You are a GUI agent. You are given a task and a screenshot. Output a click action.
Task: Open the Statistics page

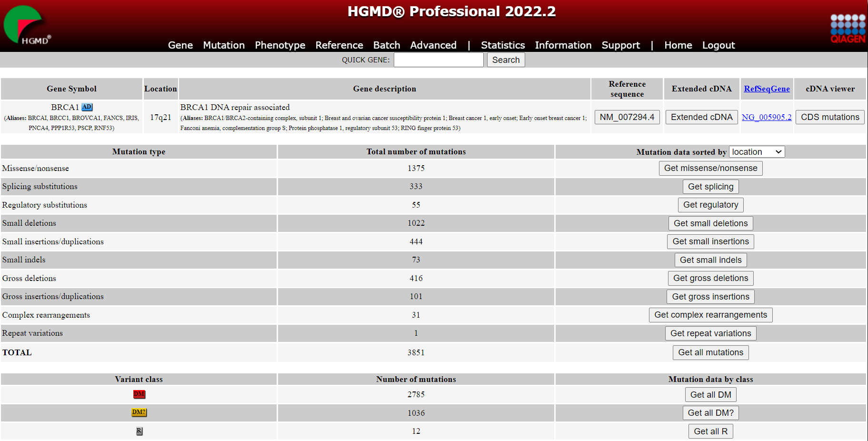pyautogui.click(x=503, y=45)
